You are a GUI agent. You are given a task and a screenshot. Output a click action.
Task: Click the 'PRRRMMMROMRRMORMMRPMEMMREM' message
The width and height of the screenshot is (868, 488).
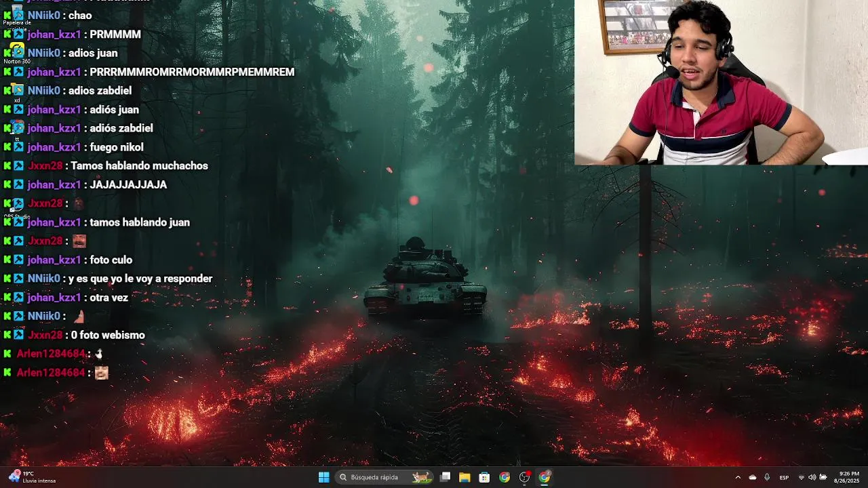[192, 72]
